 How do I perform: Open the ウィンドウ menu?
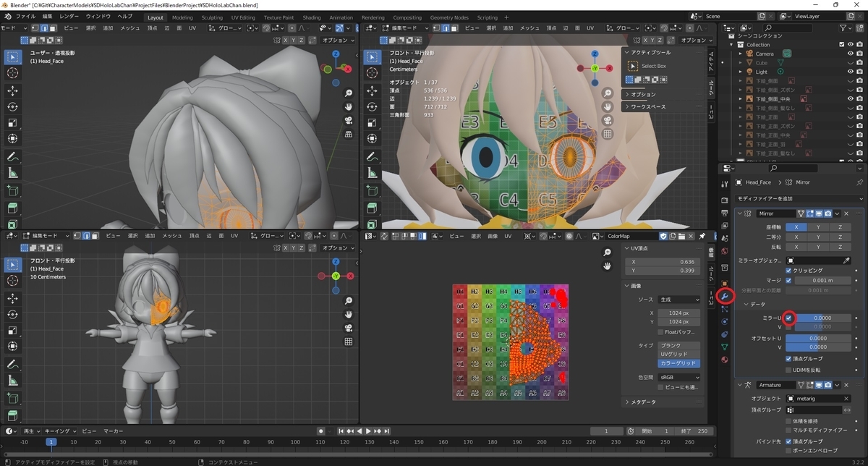click(98, 17)
